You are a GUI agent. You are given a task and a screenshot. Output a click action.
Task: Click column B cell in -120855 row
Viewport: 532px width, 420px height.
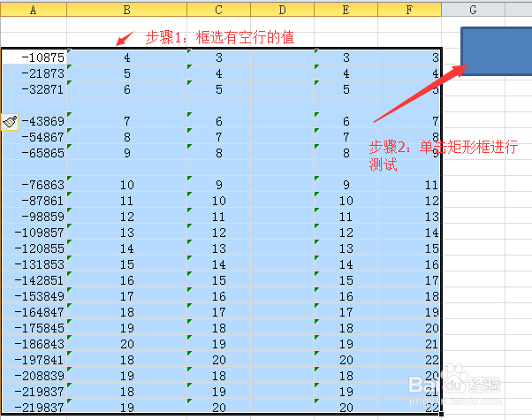127,248
